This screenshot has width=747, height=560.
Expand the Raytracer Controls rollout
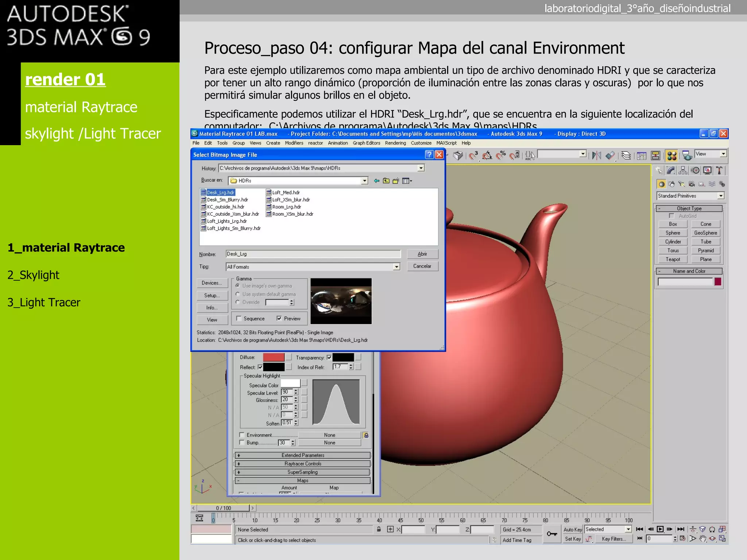303,464
